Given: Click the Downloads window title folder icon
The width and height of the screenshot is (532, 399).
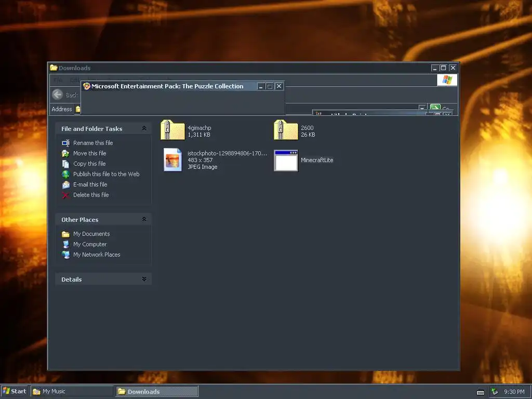Looking at the screenshot, I should [54, 68].
